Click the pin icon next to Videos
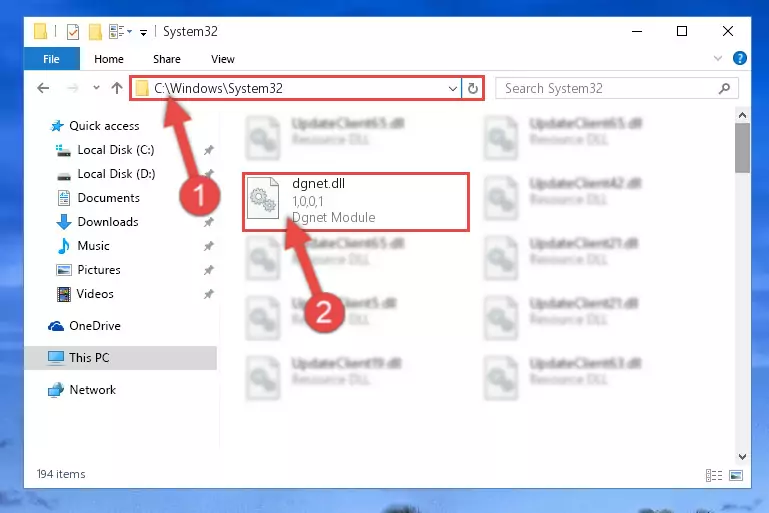Screen dimensions: 769x513 [x=209, y=294]
